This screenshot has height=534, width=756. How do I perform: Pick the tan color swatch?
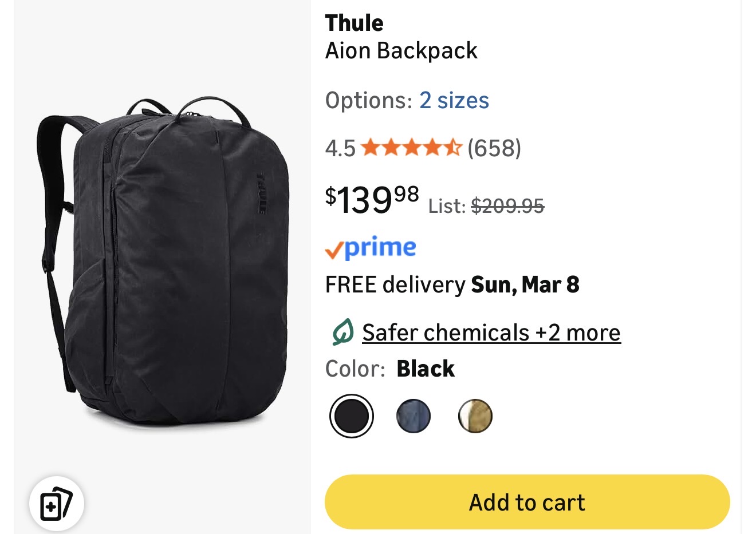point(475,416)
